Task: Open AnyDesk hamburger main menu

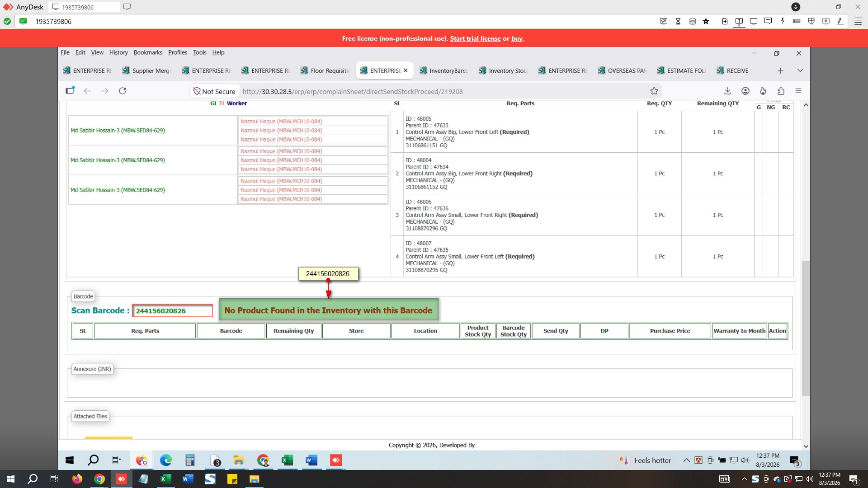Action: [x=858, y=21]
